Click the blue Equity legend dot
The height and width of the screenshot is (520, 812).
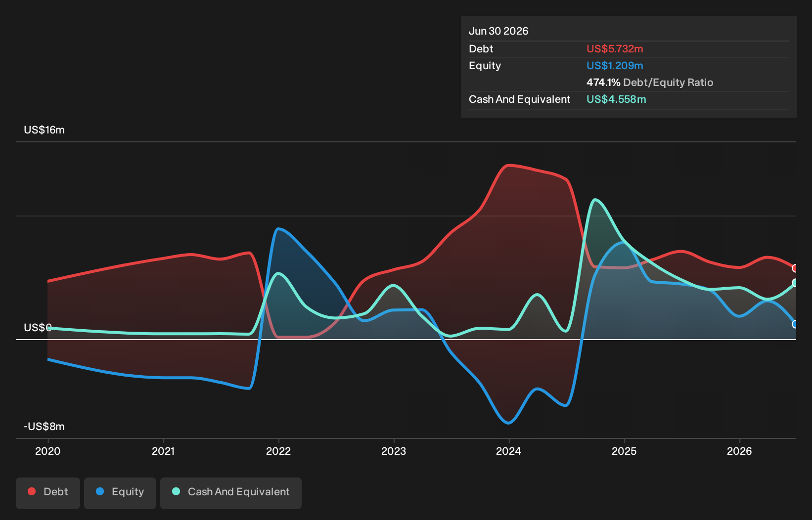pos(100,491)
